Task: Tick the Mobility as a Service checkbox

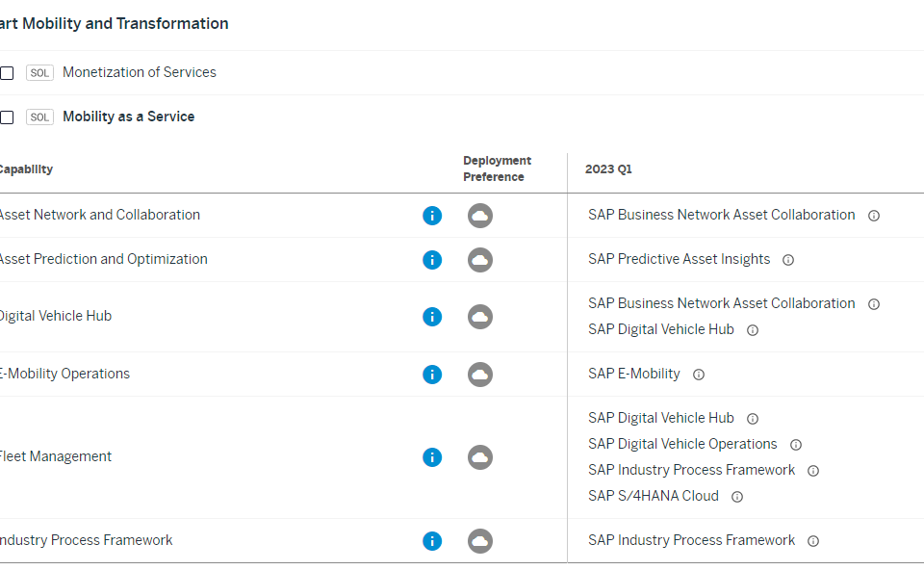Action: pos(7,117)
